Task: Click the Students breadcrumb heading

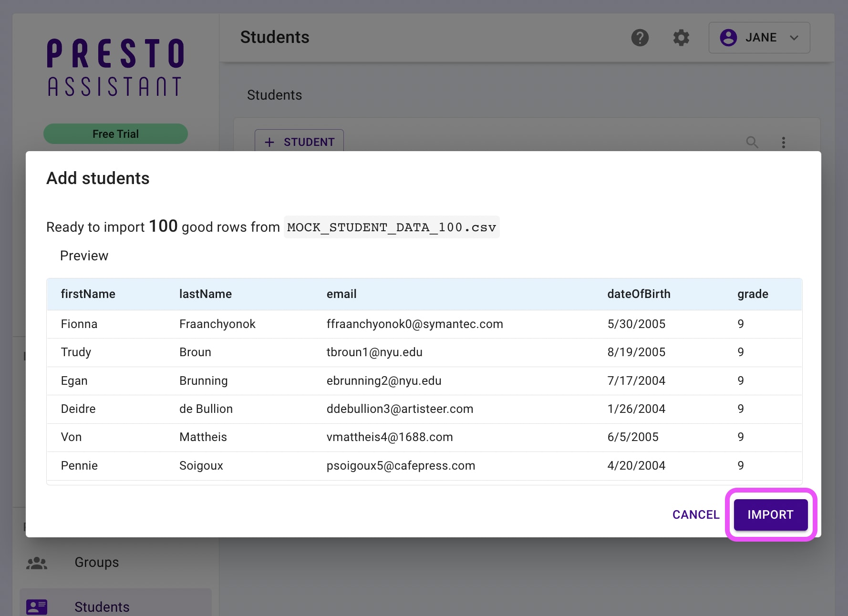Action: (274, 95)
